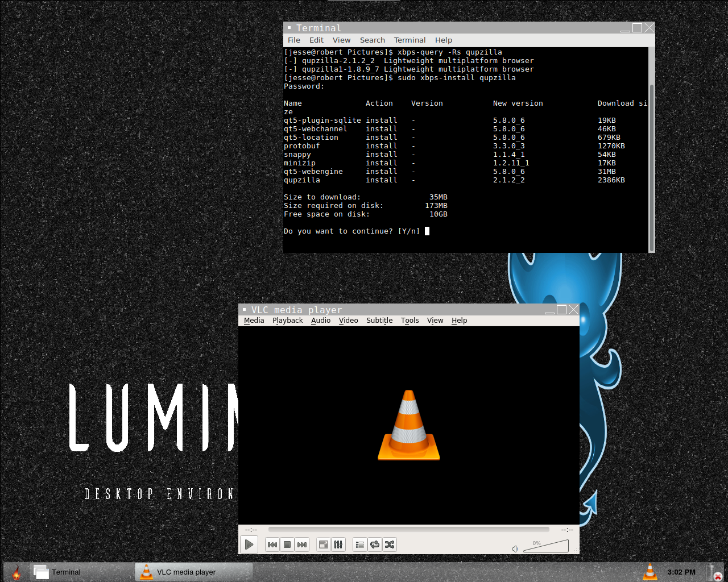Toggle the VLC playlist view
The width and height of the screenshot is (728, 582).
click(360, 544)
